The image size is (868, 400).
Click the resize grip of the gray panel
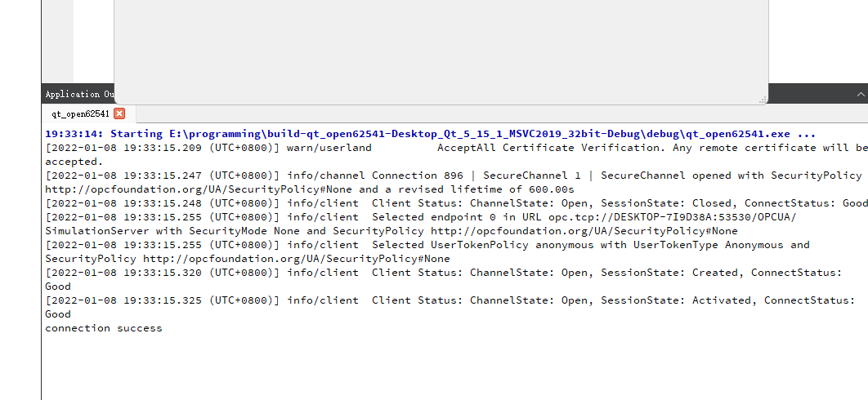click(763, 100)
